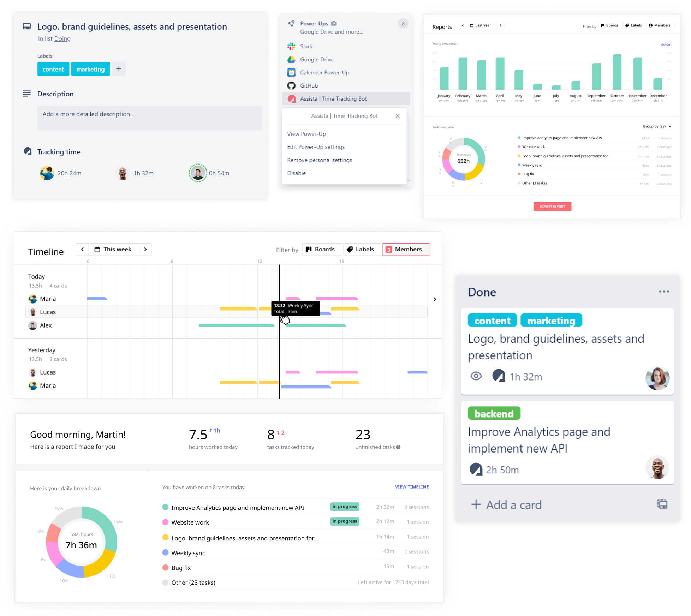Select Edit Power-Up settings menu item
This screenshot has height=616, width=691.
316,147
